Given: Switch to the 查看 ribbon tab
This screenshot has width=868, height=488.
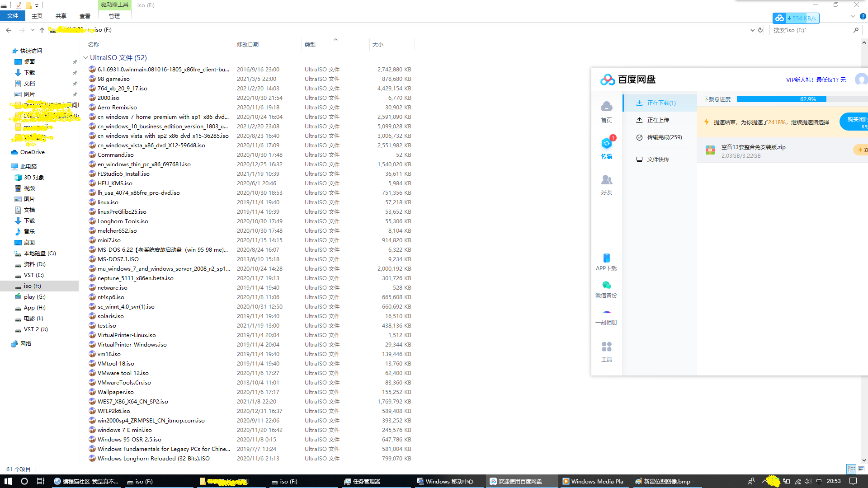Looking at the screenshot, I should [85, 16].
